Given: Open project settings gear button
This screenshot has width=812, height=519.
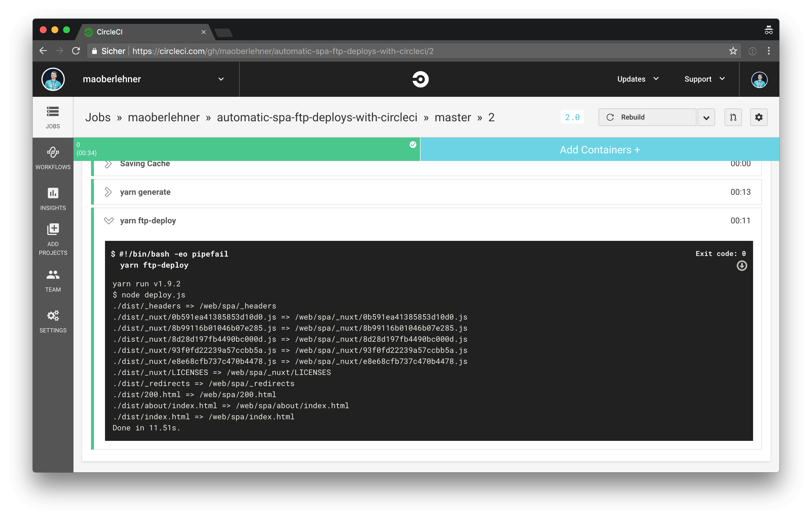Looking at the screenshot, I should click(759, 117).
